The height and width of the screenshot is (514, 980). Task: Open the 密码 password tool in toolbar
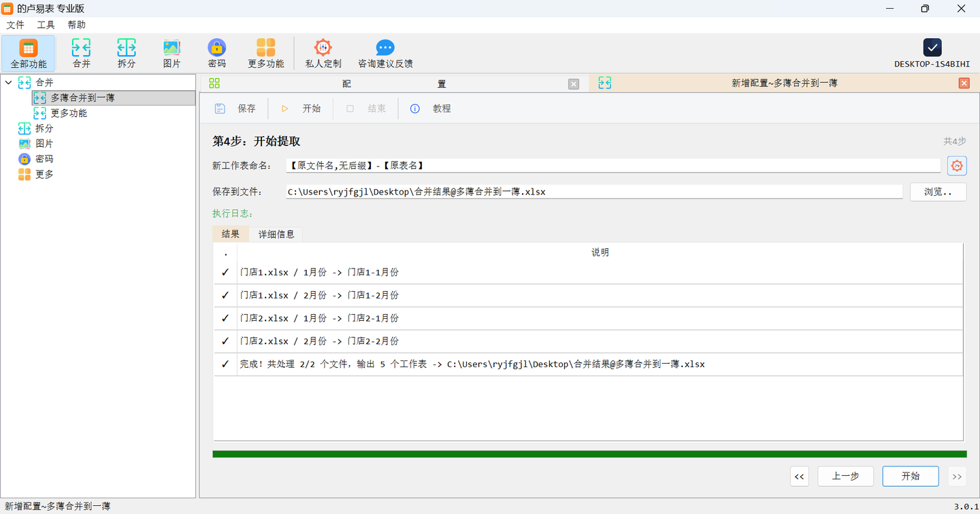click(217, 53)
